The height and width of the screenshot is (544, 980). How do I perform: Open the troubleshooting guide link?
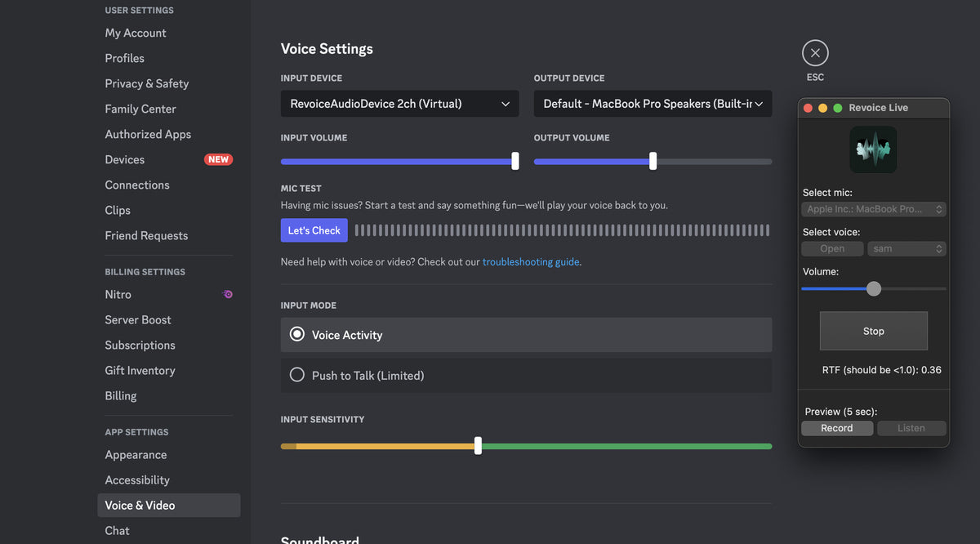531,262
